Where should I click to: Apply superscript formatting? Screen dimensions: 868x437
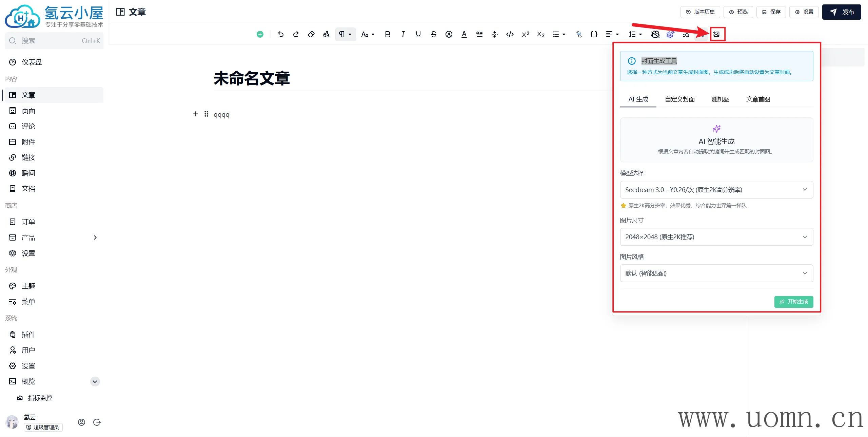point(525,34)
